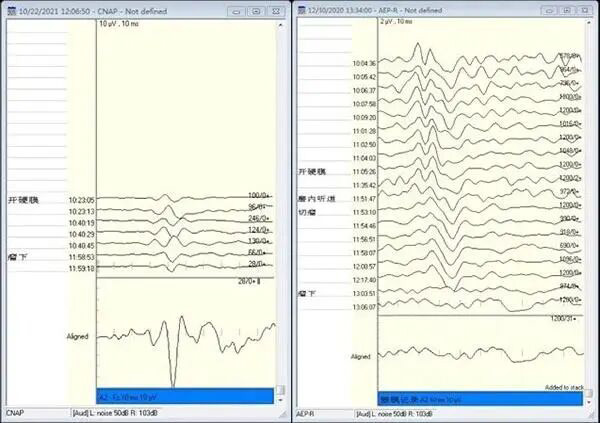
Task: Click scroll-up arrow in CNAP trace panel
Action: 281,23
